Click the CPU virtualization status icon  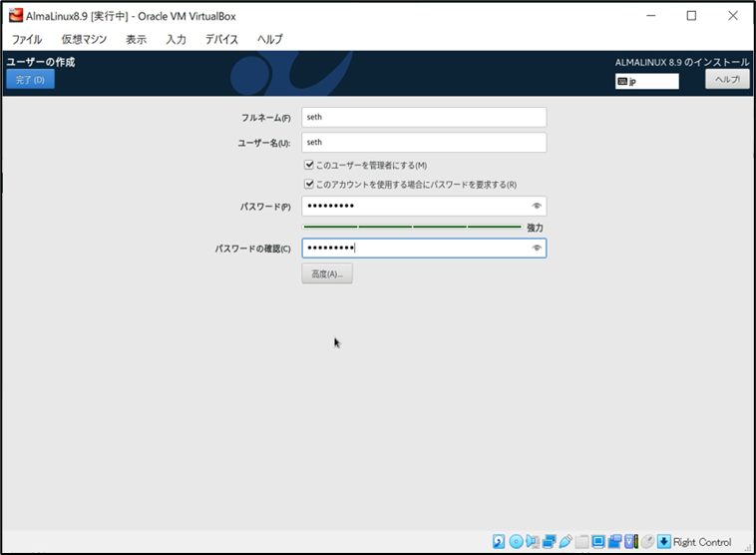tap(631, 541)
